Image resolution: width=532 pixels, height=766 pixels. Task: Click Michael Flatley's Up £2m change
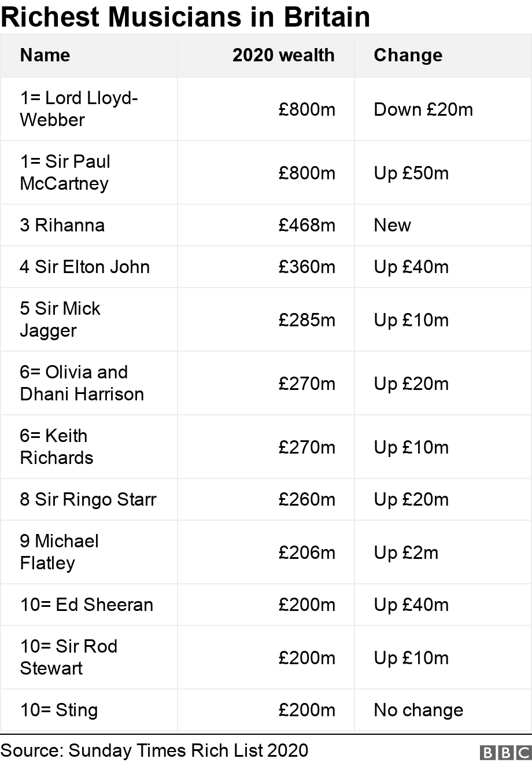coord(406,553)
